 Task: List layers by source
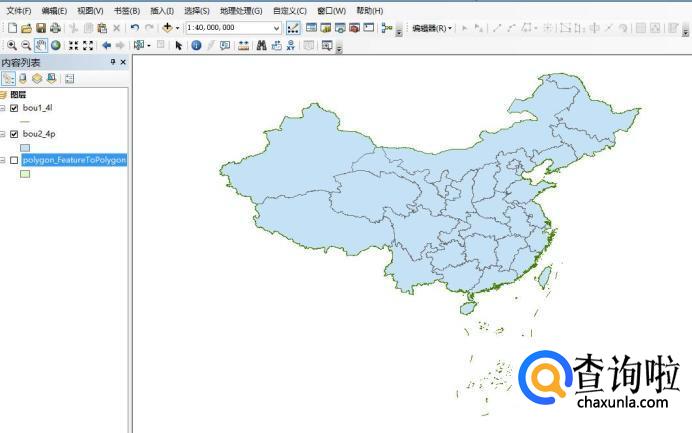click(23, 79)
